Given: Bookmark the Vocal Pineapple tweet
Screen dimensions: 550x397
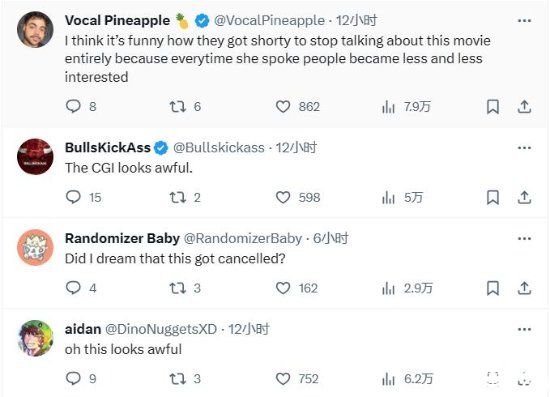Looking at the screenshot, I should pyautogui.click(x=493, y=107).
